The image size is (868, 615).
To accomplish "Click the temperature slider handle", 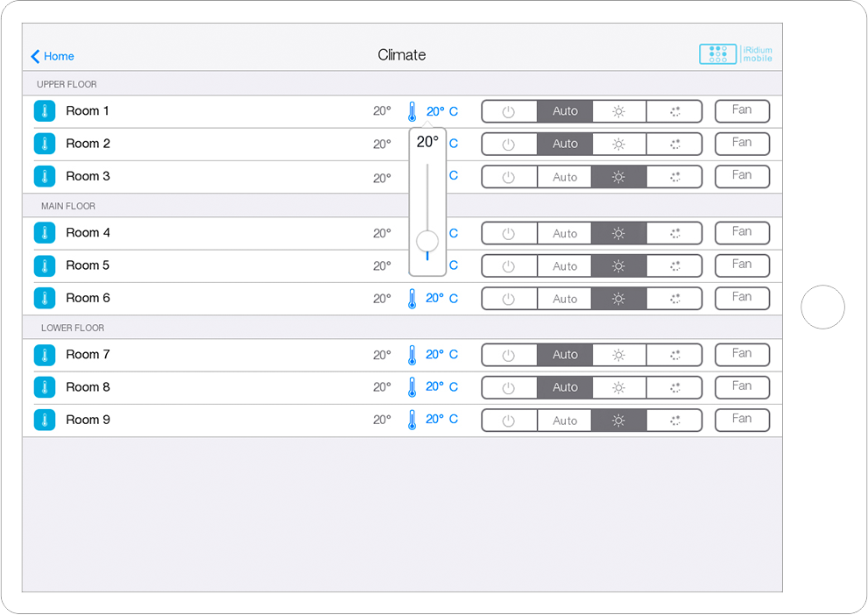I will [x=427, y=241].
